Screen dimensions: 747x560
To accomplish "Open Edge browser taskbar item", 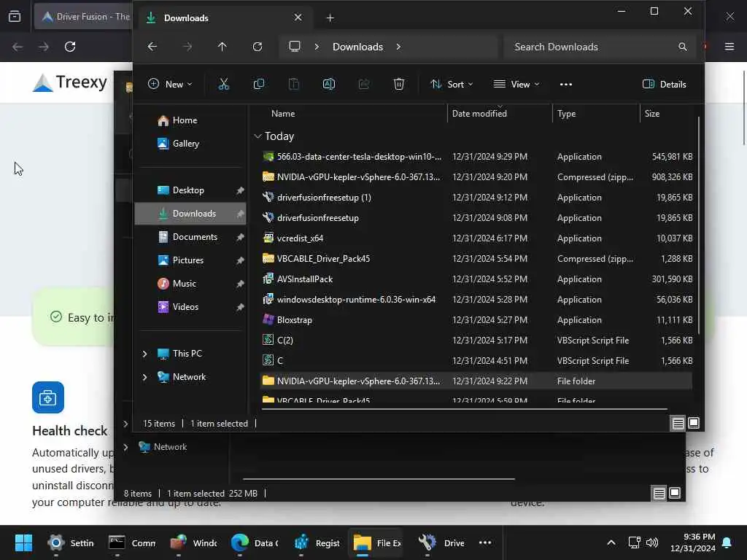I will click(255, 542).
